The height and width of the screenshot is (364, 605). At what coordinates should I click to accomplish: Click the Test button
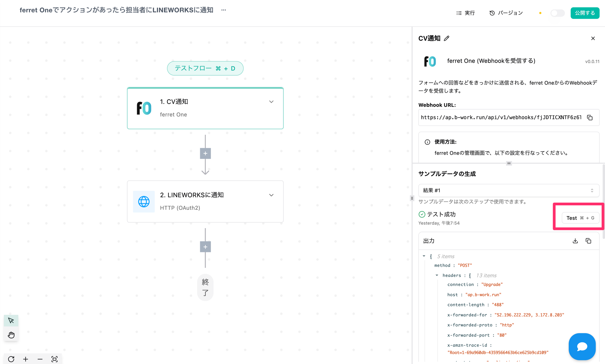(x=580, y=218)
